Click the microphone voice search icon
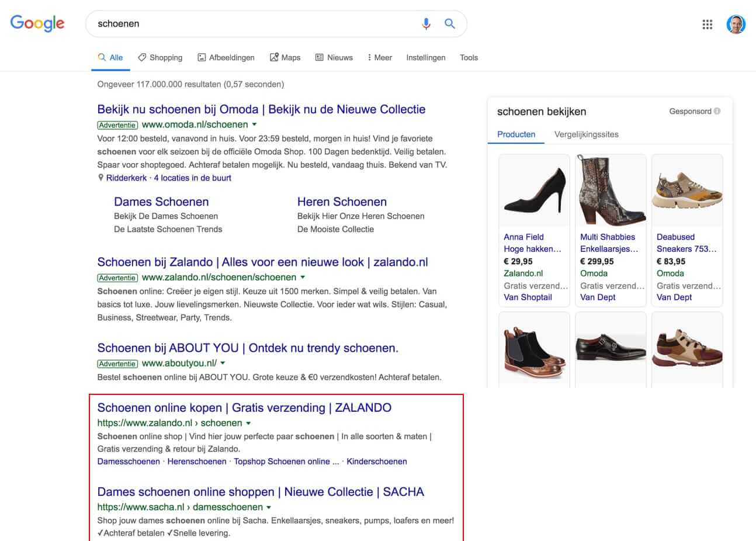 (426, 23)
